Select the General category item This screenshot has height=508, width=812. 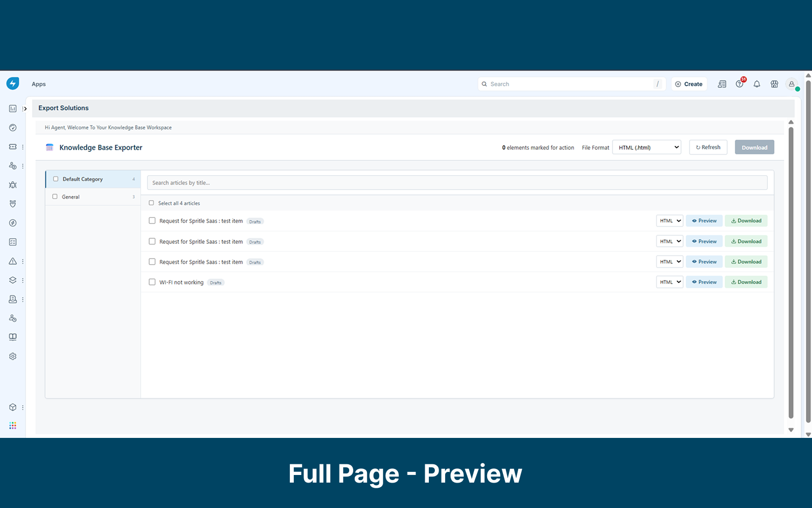coord(93,197)
